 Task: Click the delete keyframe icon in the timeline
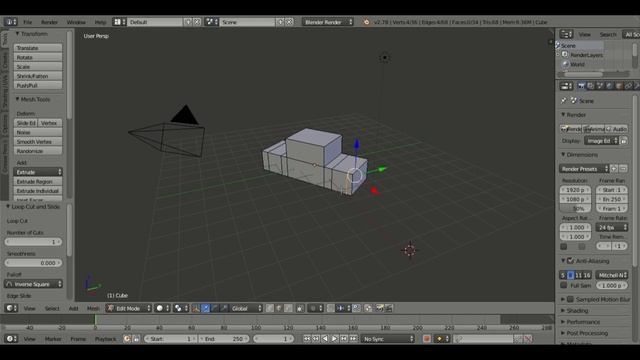click(528, 339)
